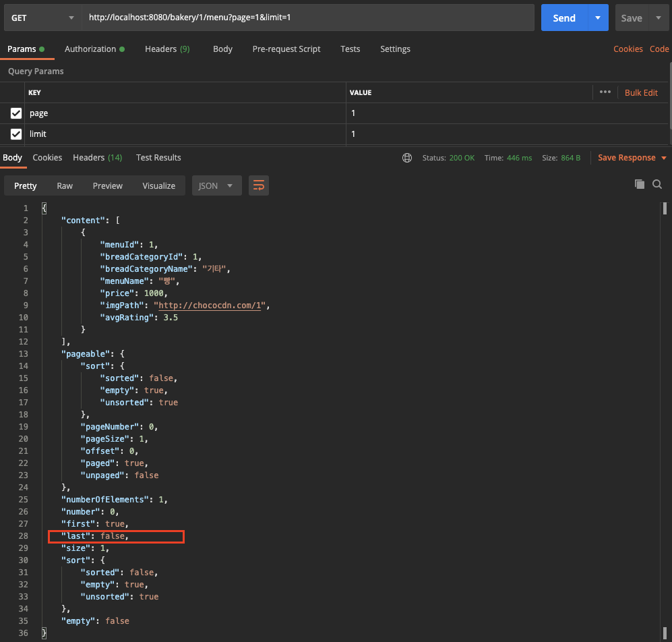The height and width of the screenshot is (642, 672).
Task: Click the "pageNumber": 0 line
Action: tap(119, 427)
